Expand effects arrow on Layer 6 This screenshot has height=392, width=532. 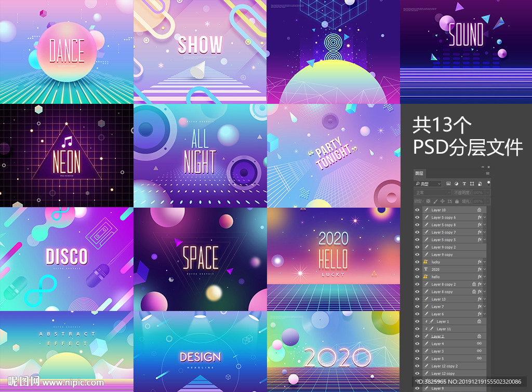tap(485, 314)
